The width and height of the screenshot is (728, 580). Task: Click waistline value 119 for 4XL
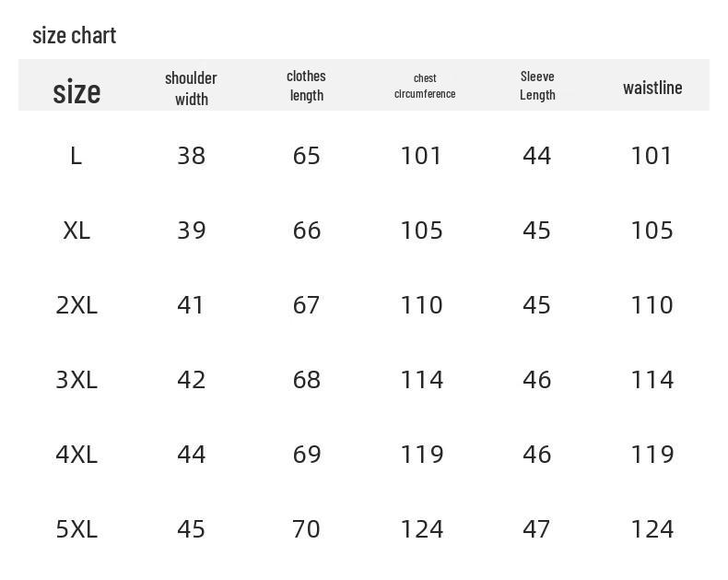[x=652, y=454]
